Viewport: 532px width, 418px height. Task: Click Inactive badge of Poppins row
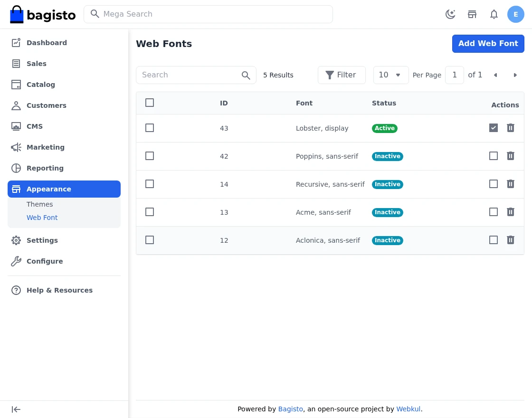pos(387,156)
